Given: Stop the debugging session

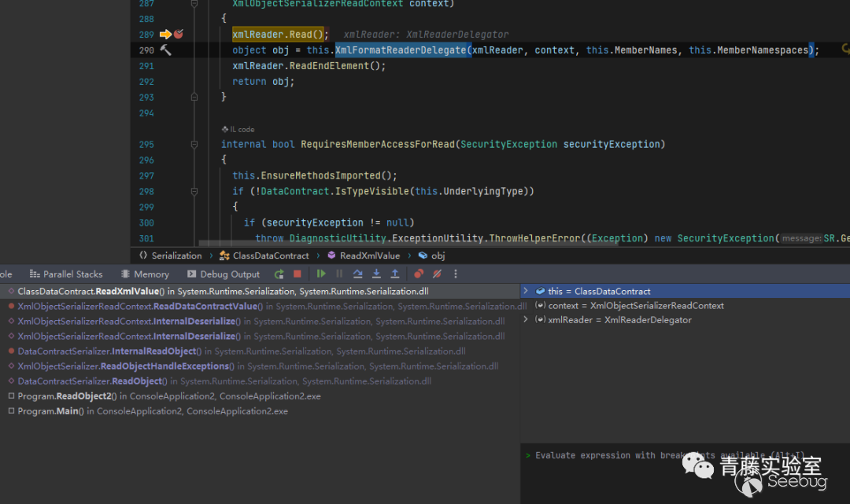Looking at the screenshot, I should tap(297, 274).
